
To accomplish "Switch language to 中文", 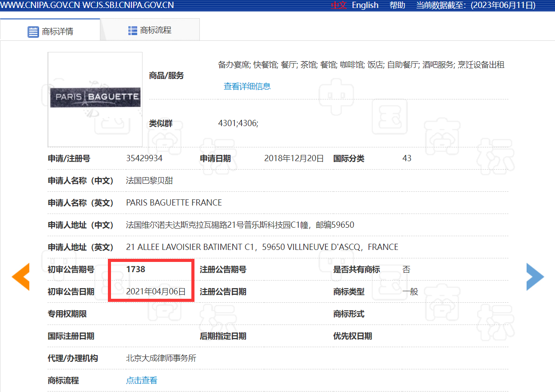I will click(338, 5).
